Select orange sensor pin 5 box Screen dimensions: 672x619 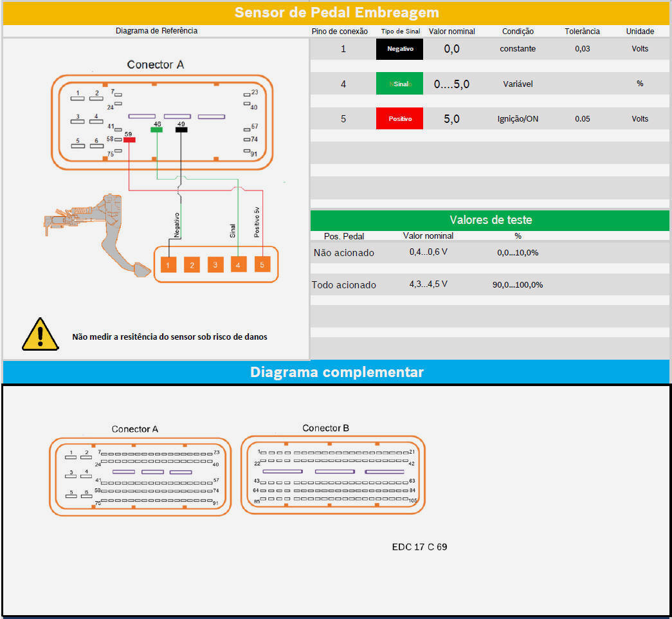point(262,264)
